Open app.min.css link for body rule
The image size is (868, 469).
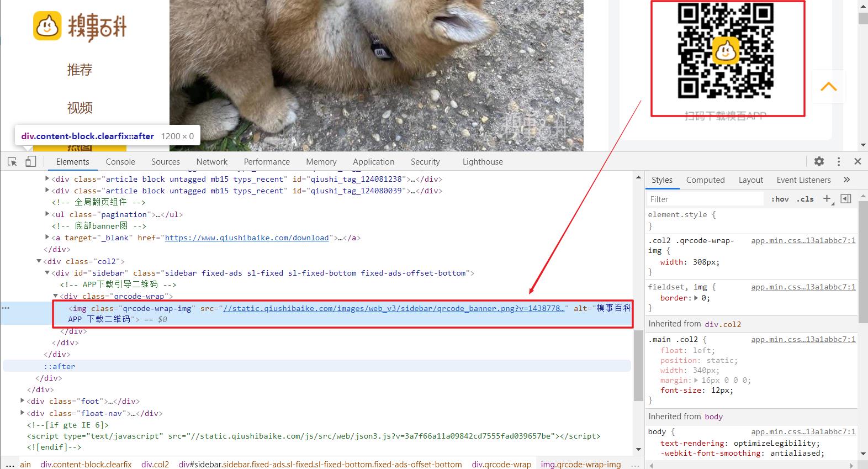[803, 431]
